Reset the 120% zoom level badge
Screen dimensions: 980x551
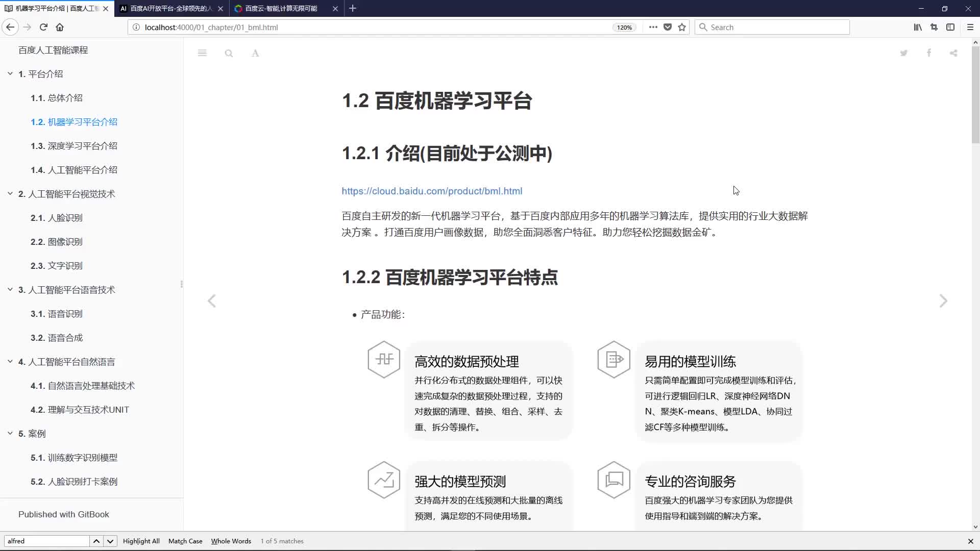pyautogui.click(x=624, y=28)
